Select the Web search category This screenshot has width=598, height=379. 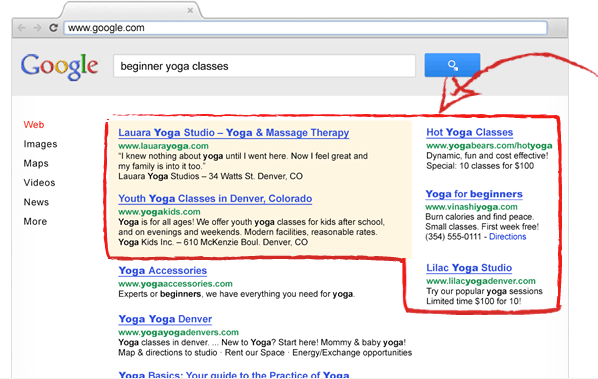34,125
